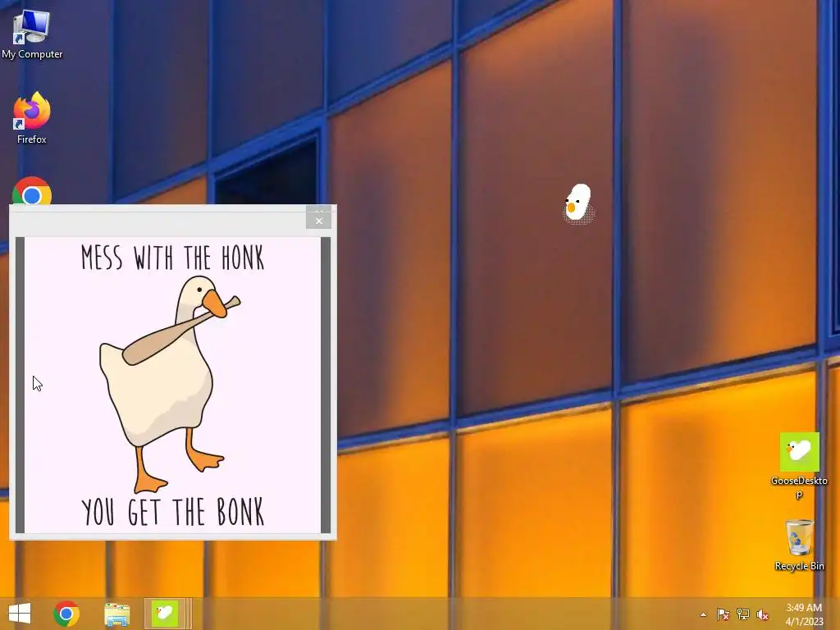This screenshot has height=630, width=840.
Task: Click the muted volume tray icon
Action: click(x=763, y=614)
